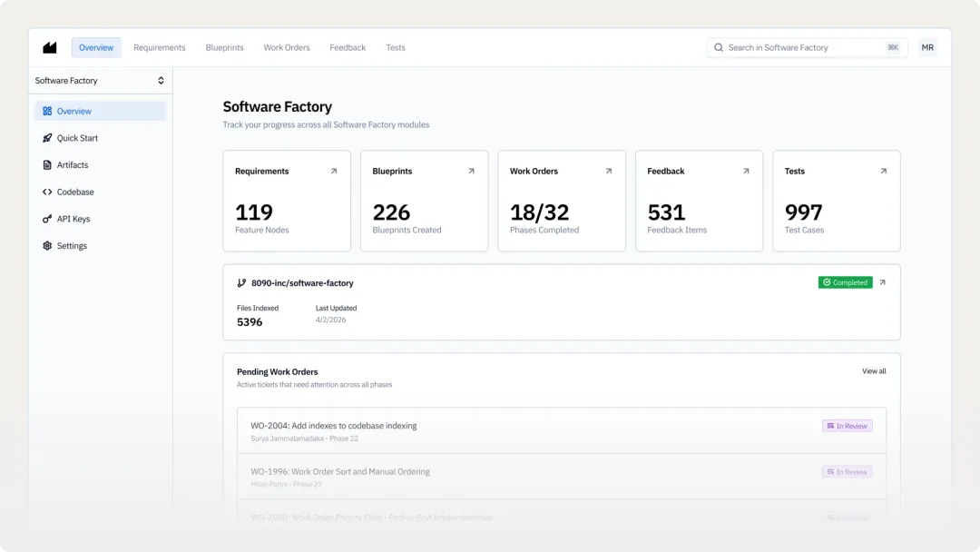Viewport: 980px width, 552px height.
Task: Click the 4/2/2026 Last Updated date
Action: point(330,320)
